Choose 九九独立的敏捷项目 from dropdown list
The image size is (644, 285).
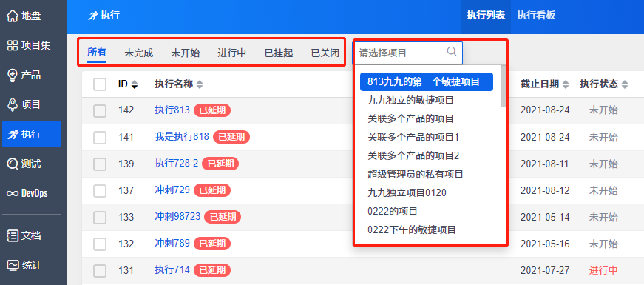click(410, 100)
